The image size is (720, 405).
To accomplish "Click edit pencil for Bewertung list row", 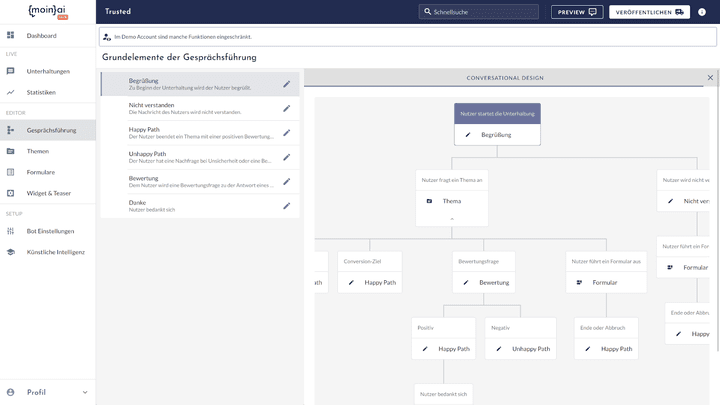I will [287, 181].
